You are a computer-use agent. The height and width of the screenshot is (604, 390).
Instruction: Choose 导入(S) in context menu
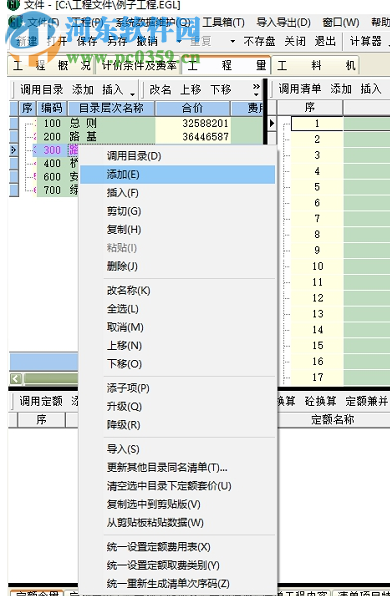click(x=123, y=449)
